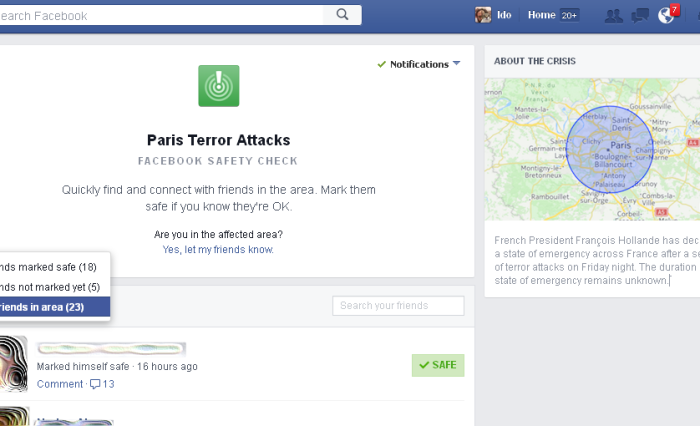
Task: Click the 'ABOUT THE CRISIS' heading
Action: pos(535,61)
